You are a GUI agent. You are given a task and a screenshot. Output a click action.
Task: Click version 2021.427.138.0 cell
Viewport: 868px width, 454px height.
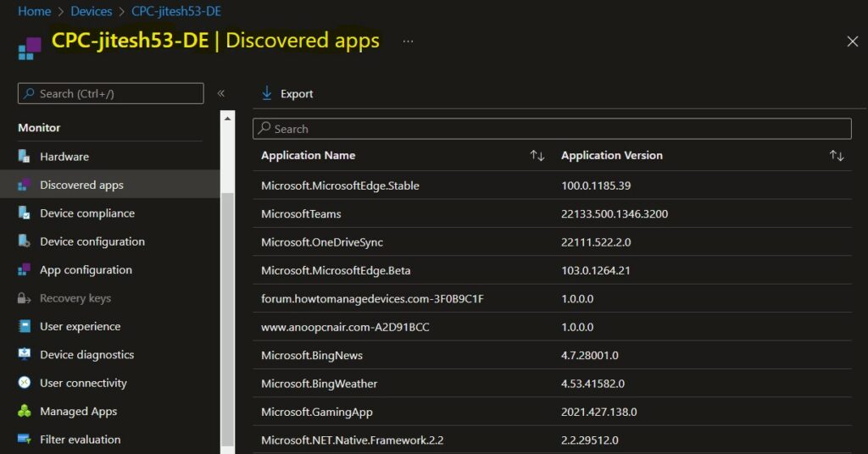599,412
